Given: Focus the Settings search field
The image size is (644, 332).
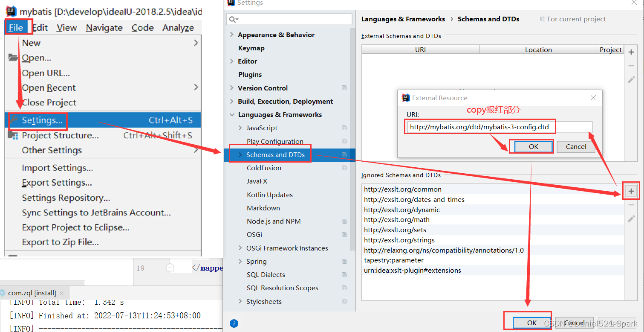Looking at the screenshot, I should pyautogui.click(x=289, y=19).
